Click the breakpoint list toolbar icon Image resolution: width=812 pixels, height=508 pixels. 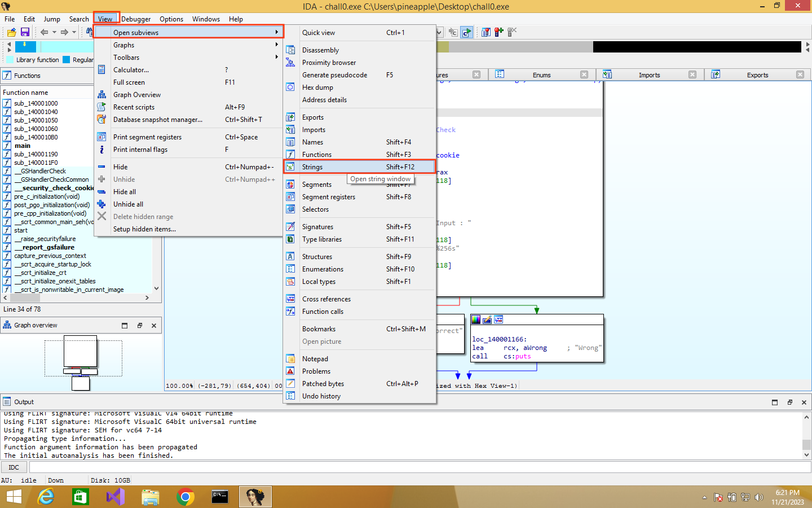coord(486,32)
